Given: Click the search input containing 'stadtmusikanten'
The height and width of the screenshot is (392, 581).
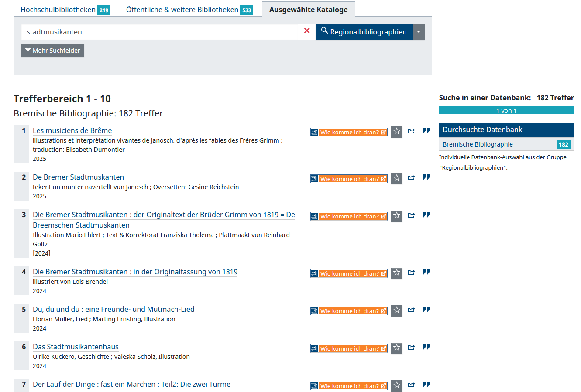Looking at the screenshot, I should pyautogui.click(x=159, y=32).
